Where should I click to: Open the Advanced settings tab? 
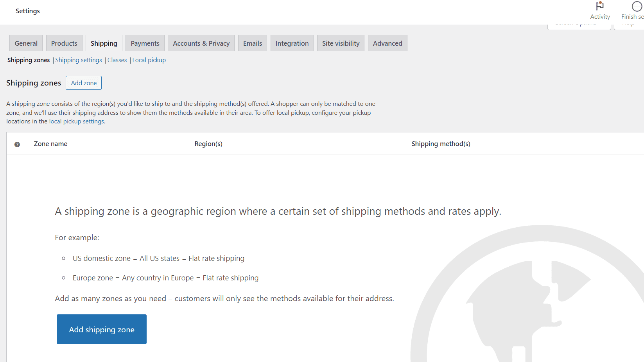point(387,43)
